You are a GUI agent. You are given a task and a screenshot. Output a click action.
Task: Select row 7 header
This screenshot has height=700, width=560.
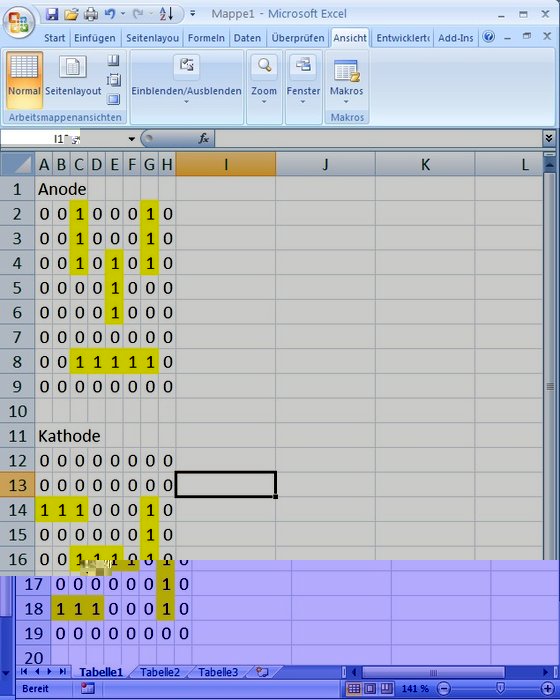click(17, 337)
